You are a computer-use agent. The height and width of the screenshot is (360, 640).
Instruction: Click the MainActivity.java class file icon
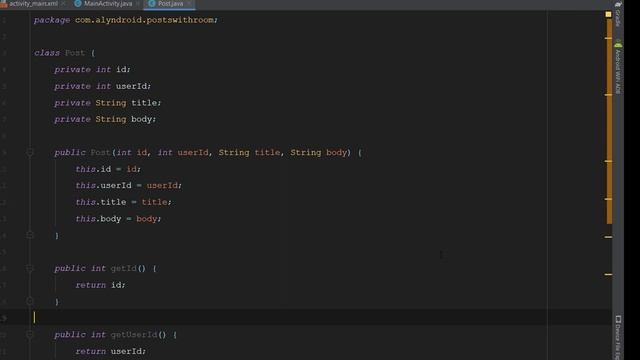(x=78, y=4)
